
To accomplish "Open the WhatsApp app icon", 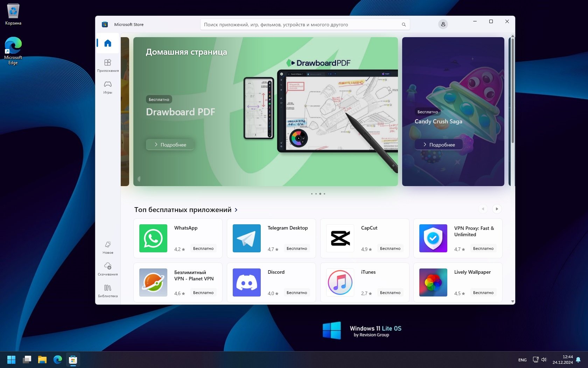I will [x=153, y=238].
